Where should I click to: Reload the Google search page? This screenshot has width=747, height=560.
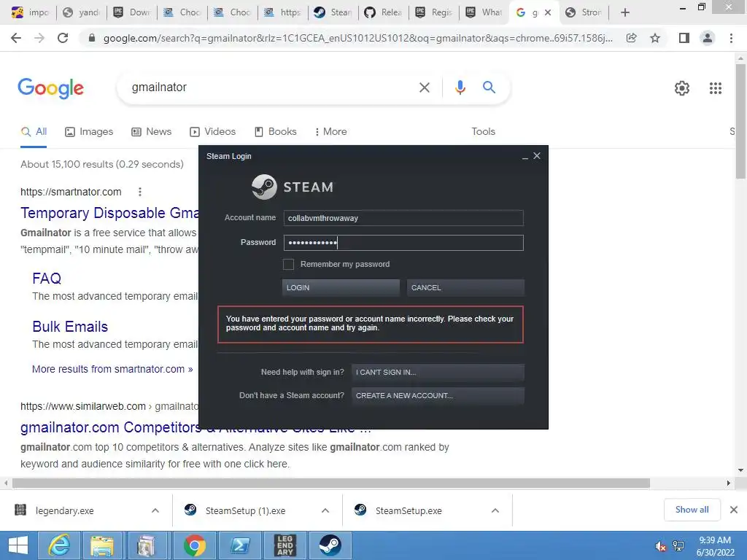coord(63,38)
